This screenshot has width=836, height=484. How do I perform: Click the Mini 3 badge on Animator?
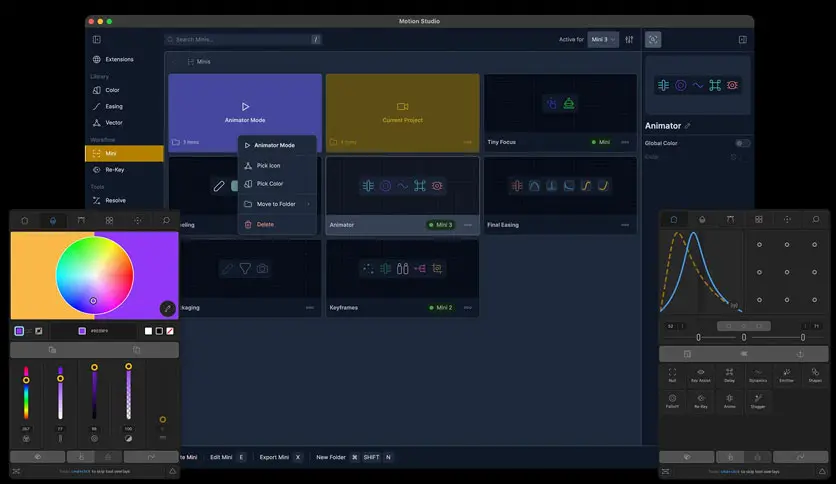441,225
